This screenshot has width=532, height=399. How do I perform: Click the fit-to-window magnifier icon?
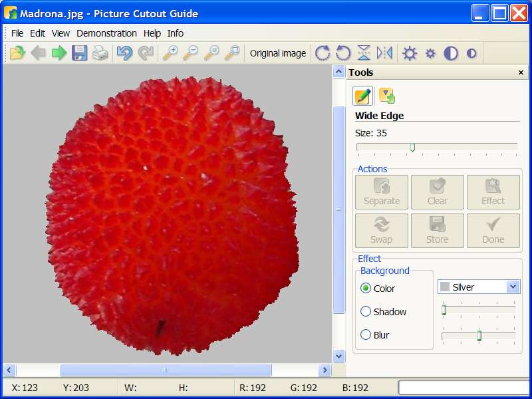[x=232, y=53]
